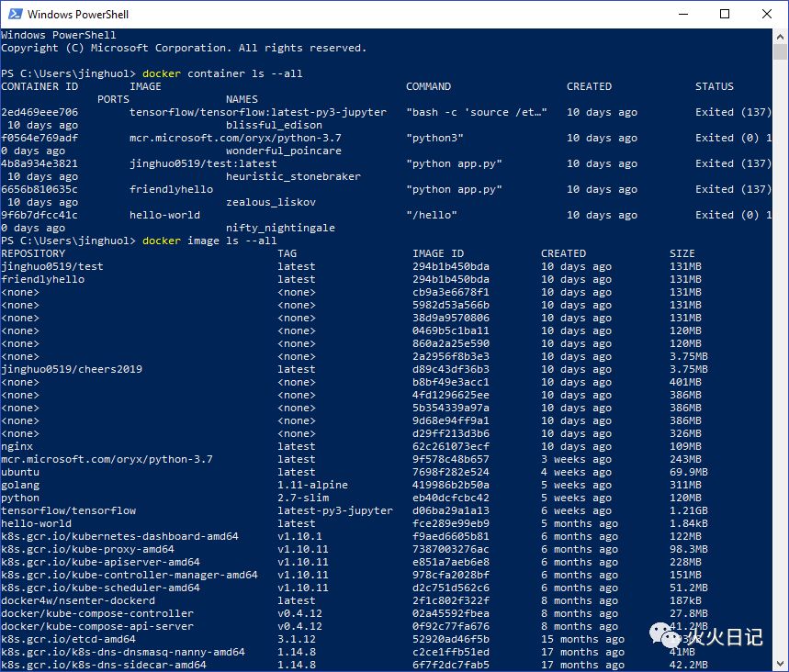This screenshot has width=789, height=672.
Task: Minimize the Windows PowerShell window
Action: [x=682, y=14]
